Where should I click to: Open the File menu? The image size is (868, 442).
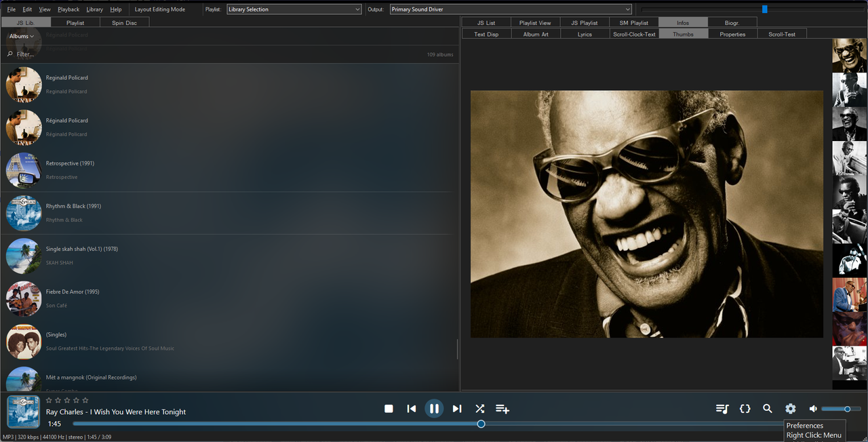point(12,9)
